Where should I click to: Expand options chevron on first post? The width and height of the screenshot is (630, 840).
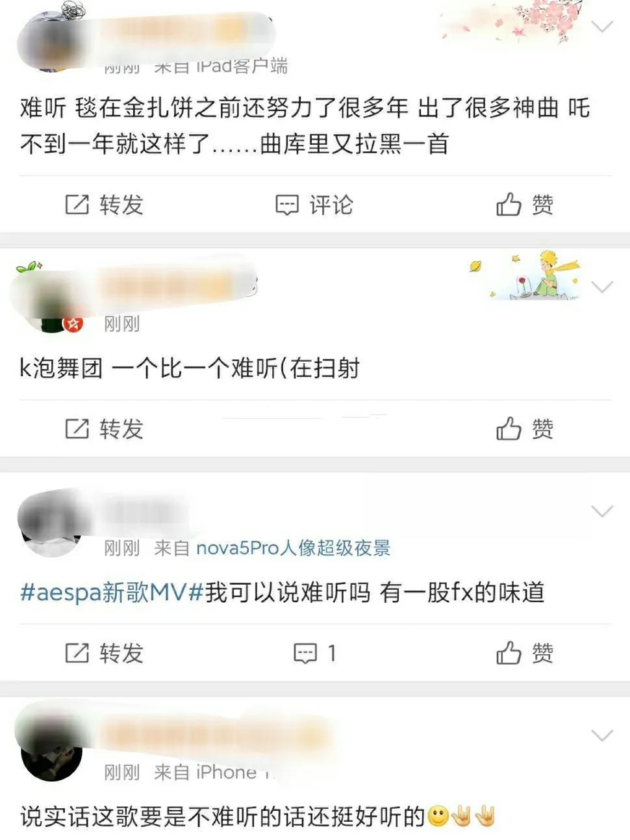point(603,26)
